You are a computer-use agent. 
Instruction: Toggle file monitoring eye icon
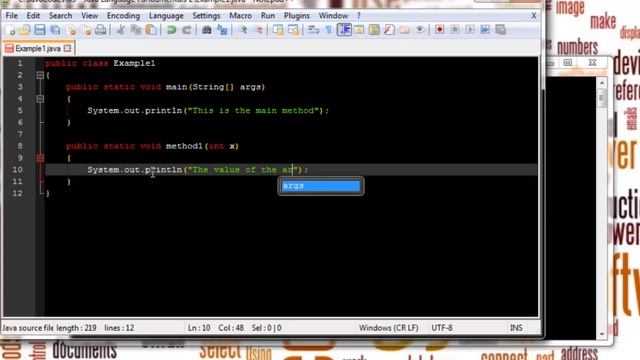click(x=420, y=30)
